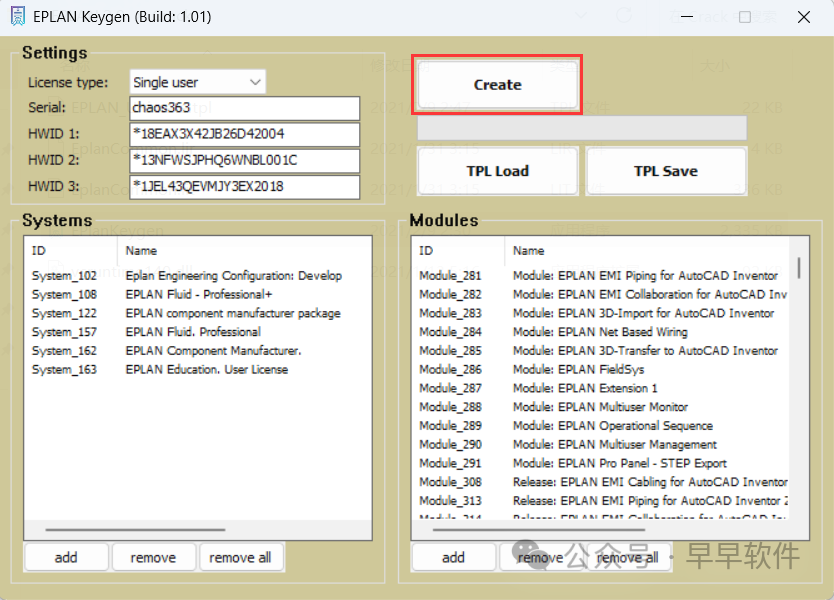Viewport: 834px width, 600px height.
Task: Click remove all under the Systems list
Action: click(240, 557)
